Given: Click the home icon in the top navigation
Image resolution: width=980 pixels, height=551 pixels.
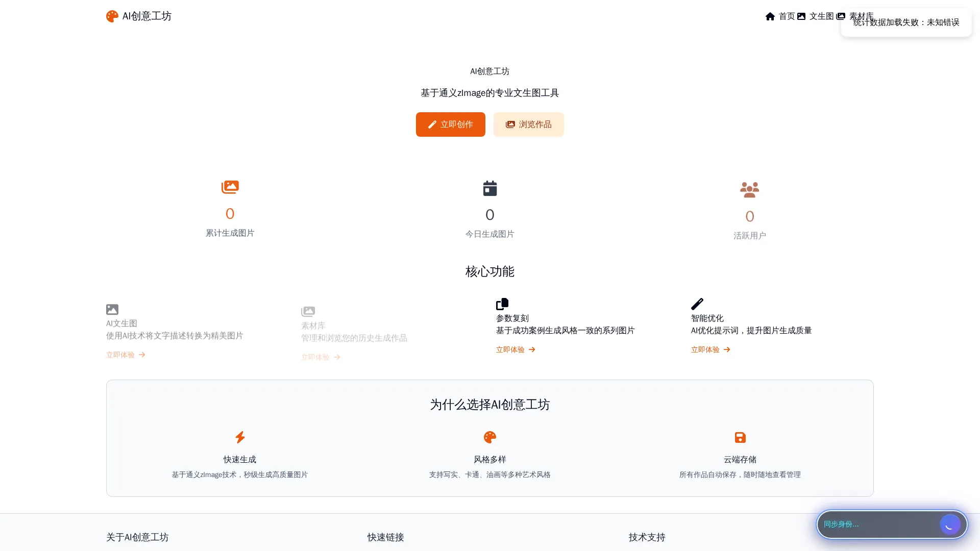Looking at the screenshot, I should coord(770,16).
